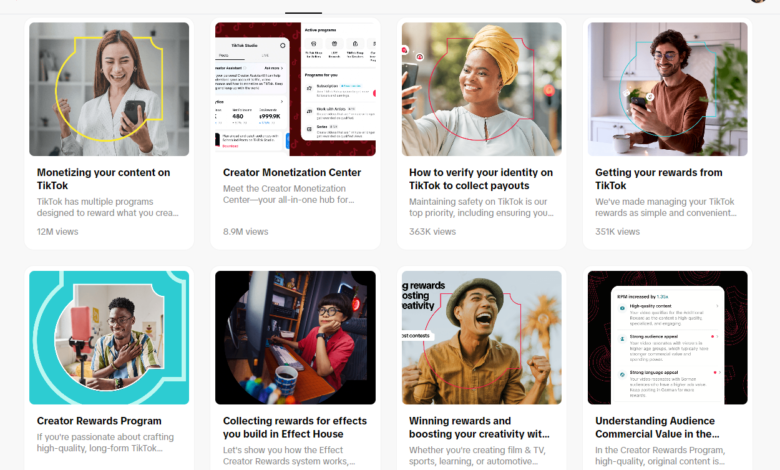Image resolution: width=780 pixels, height=470 pixels.
Task: Click 'How to verify your identity on TikTok' title
Action: 481,179
